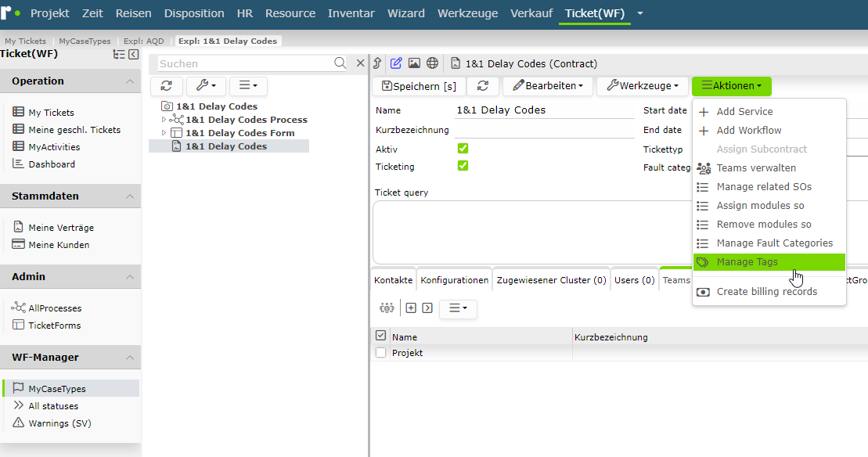Open Meine Kunden

tap(59, 245)
